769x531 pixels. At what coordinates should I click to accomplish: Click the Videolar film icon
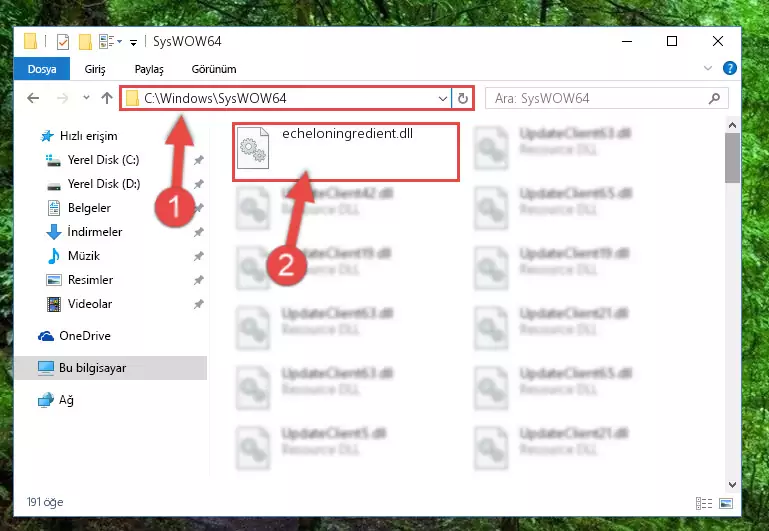(x=53, y=304)
